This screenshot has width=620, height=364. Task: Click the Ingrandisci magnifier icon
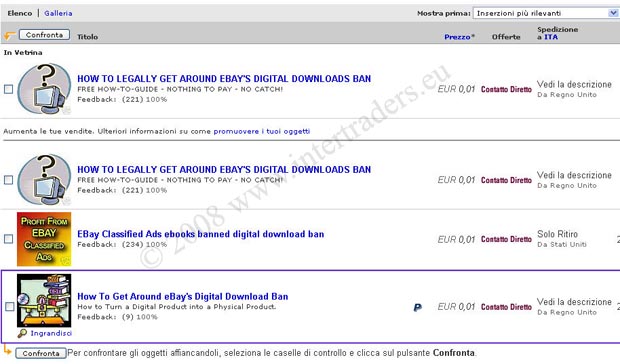[22, 334]
